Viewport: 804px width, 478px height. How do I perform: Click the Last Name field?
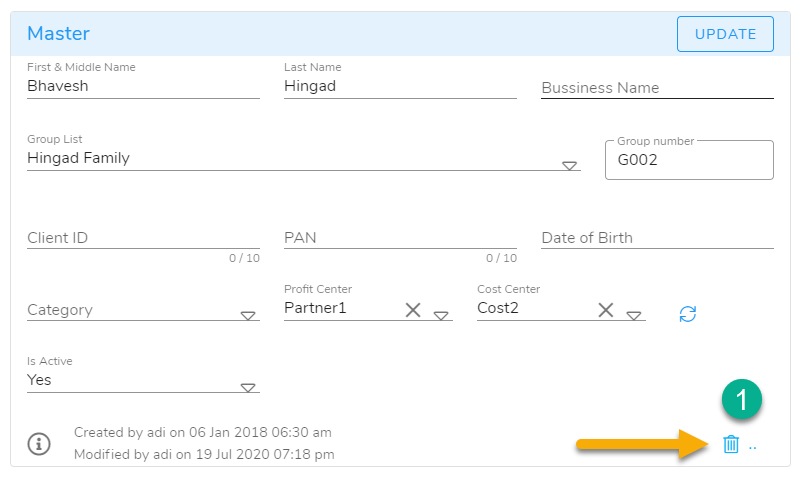400,86
